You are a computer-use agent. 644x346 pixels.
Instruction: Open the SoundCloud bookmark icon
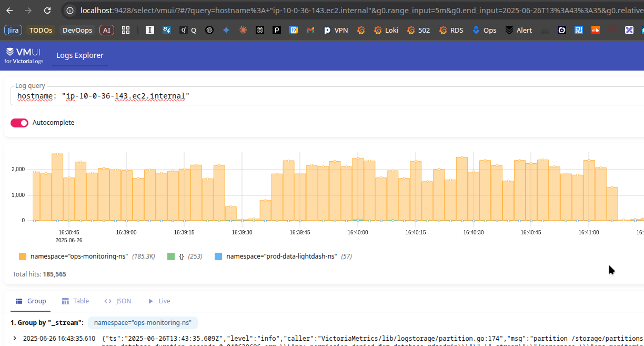[596, 30]
